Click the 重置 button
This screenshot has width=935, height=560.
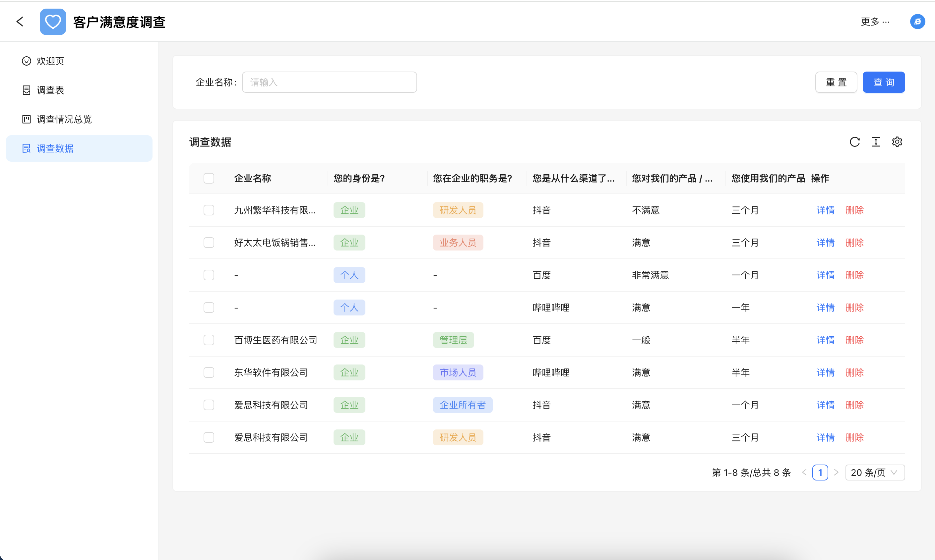[x=836, y=82]
